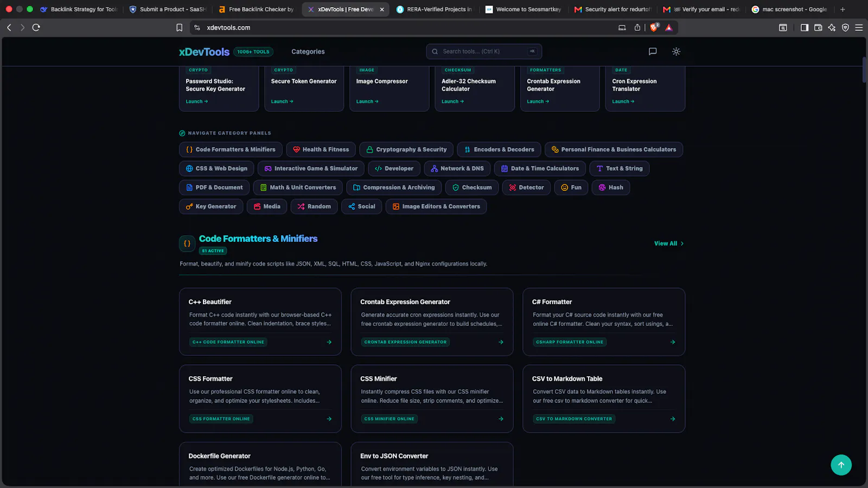The image size is (868, 488).
Task: Expand View All for Code Formatters
Action: (x=669, y=243)
